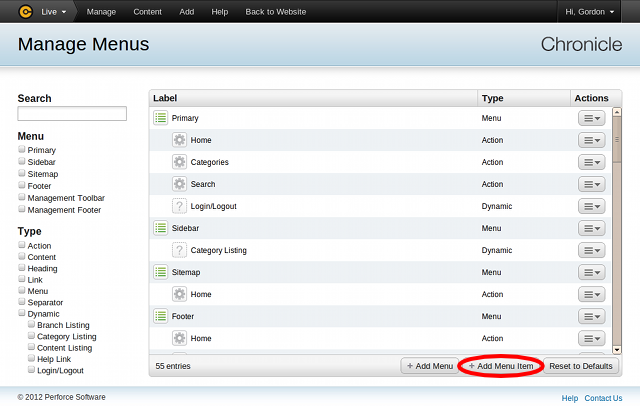This screenshot has height=406, width=640.
Task: Click the Sidebar menu list icon
Action: [160, 228]
